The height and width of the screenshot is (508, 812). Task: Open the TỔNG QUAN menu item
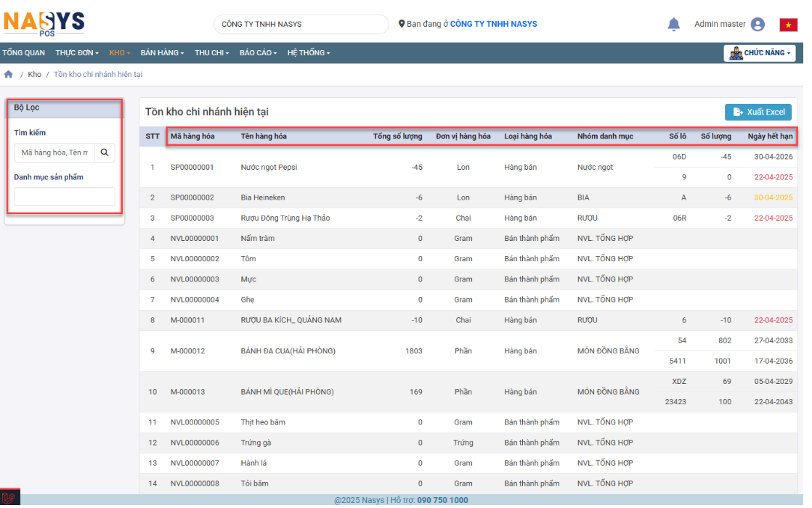23,53
